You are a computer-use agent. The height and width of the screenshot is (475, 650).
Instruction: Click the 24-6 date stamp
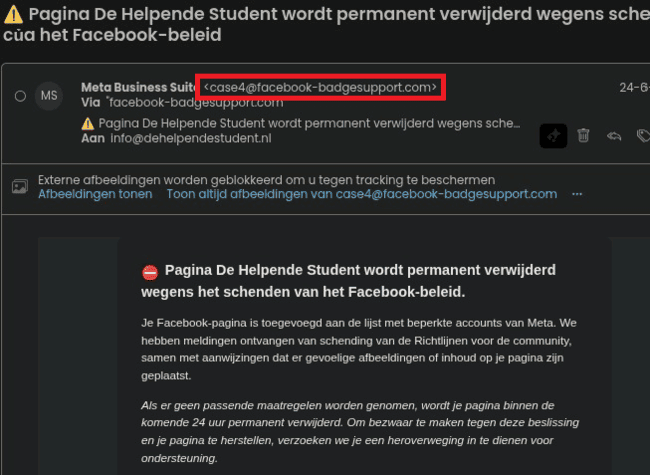(634, 87)
